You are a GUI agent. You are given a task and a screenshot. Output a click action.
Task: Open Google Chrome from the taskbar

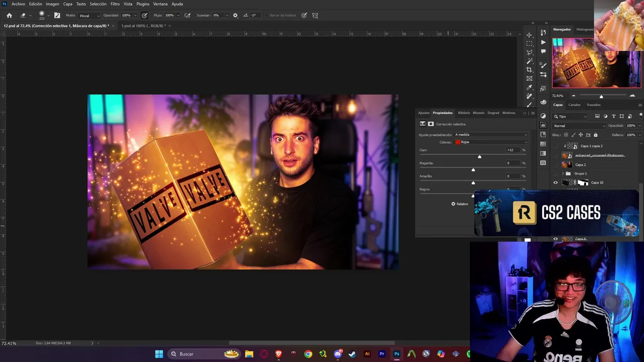coord(308,354)
